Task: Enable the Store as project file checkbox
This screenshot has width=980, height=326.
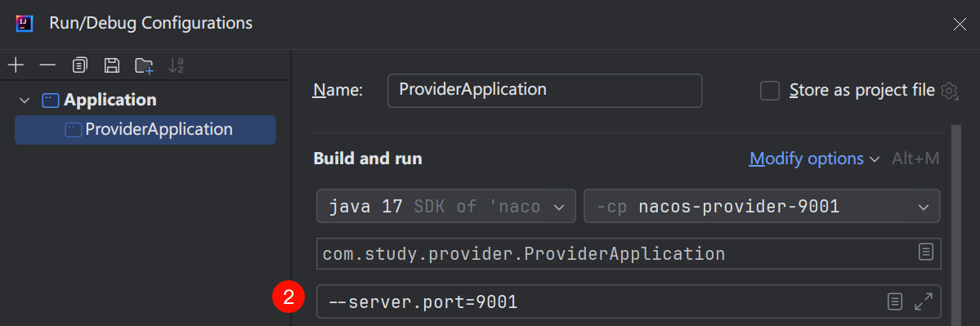Action: [x=769, y=92]
